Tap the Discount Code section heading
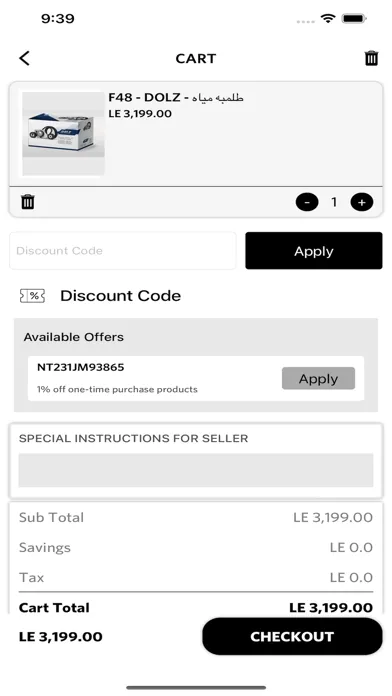The height and width of the screenshot is (696, 392). [120, 296]
